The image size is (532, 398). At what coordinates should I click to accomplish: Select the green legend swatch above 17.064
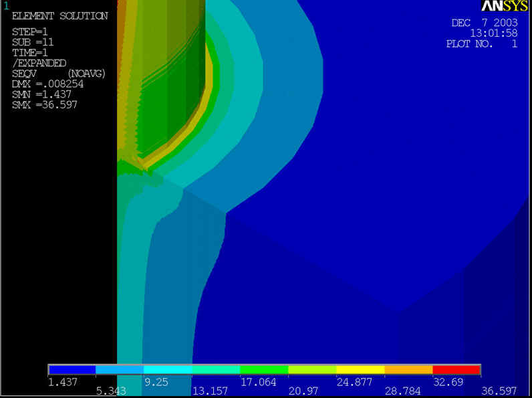pyautogui.click(x=264, y=369)
